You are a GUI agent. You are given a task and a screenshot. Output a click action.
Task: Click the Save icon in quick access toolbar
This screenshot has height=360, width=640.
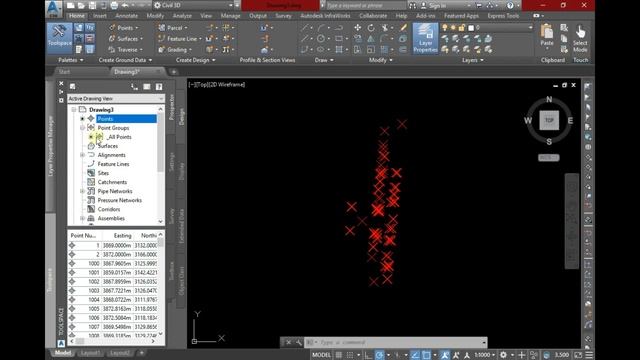[x=92, y=5]
